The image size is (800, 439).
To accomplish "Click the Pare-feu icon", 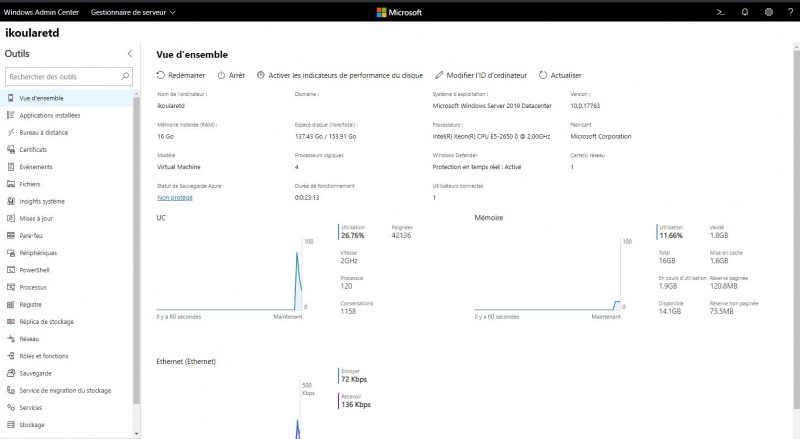I will 11,235.
